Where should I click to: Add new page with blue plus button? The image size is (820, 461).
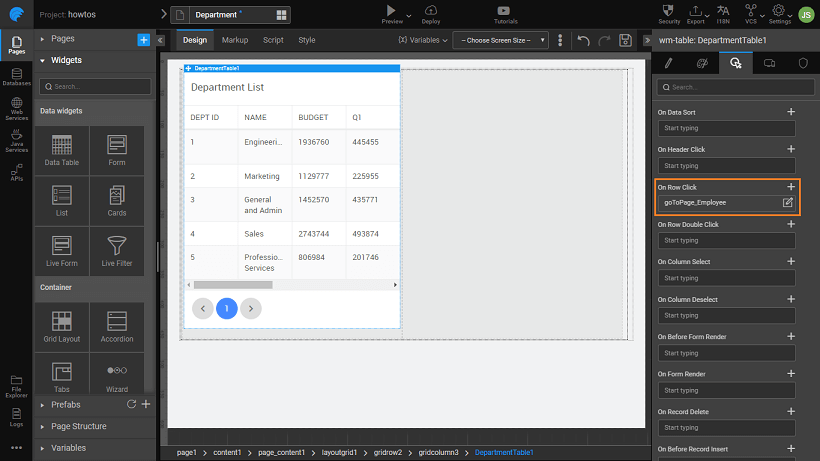[143, 39]
